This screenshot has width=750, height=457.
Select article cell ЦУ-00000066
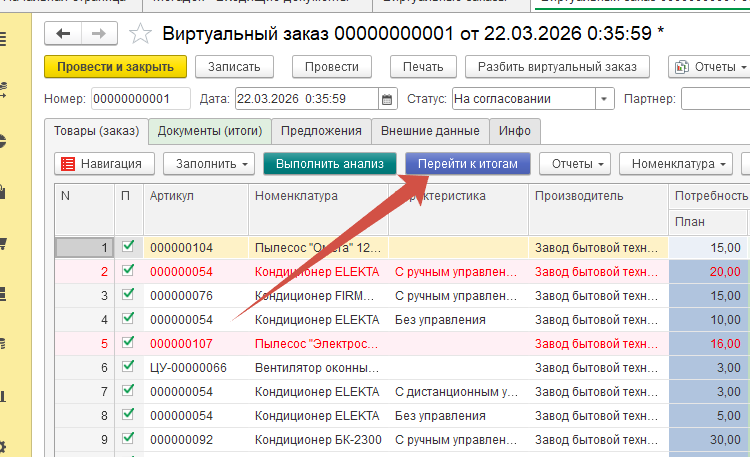[196, 368]
